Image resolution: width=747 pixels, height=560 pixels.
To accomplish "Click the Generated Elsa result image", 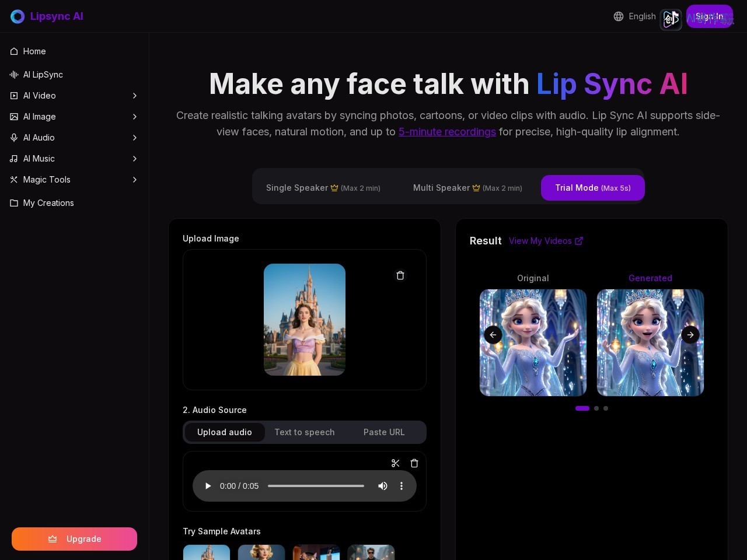I will coord(650,342).
